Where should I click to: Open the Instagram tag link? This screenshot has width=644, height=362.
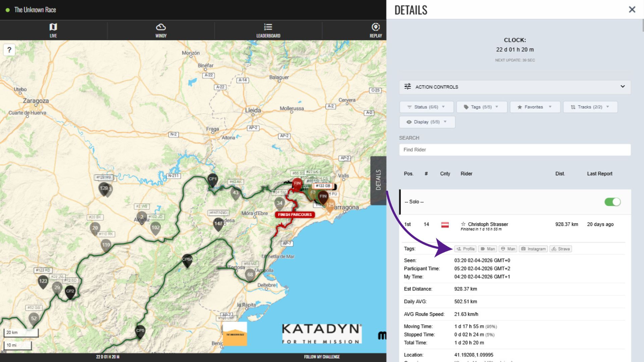coord(533,249)
